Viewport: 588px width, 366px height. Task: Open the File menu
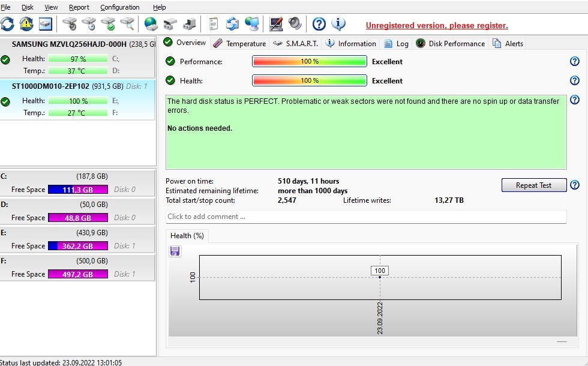(x=5, y=7)
